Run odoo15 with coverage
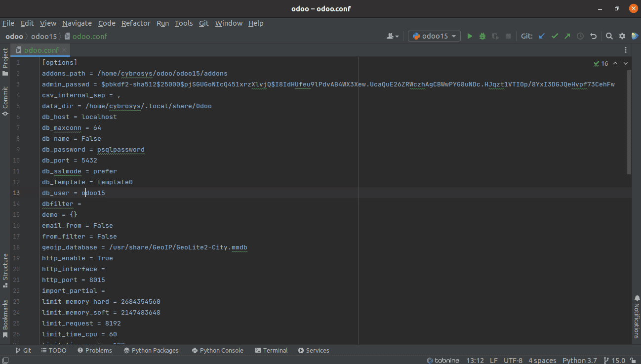 (495, 36)
